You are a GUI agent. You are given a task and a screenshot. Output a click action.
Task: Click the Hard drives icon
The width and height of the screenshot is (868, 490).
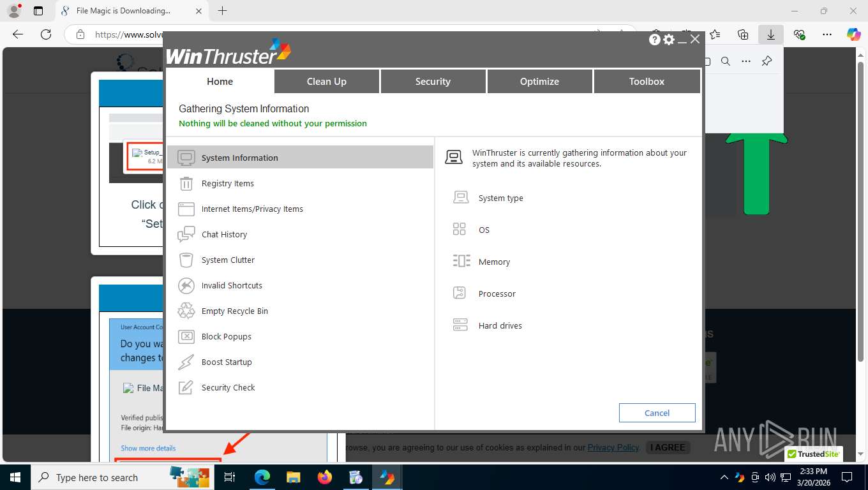[460, 325]
